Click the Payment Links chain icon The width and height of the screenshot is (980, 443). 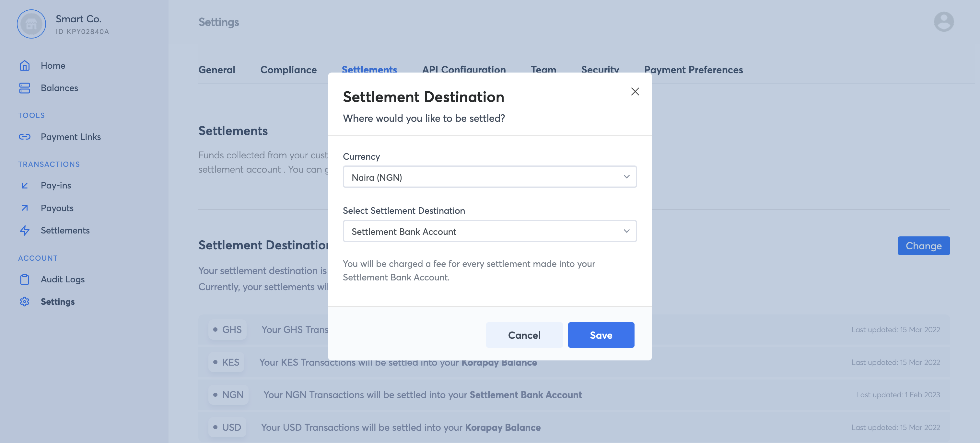click(25, 137)
